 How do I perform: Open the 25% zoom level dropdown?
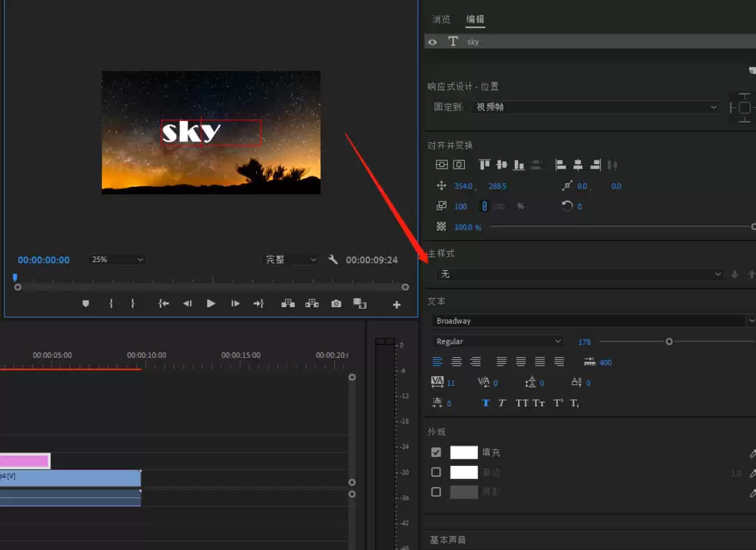pyautogui.click(x=117, y=259)
